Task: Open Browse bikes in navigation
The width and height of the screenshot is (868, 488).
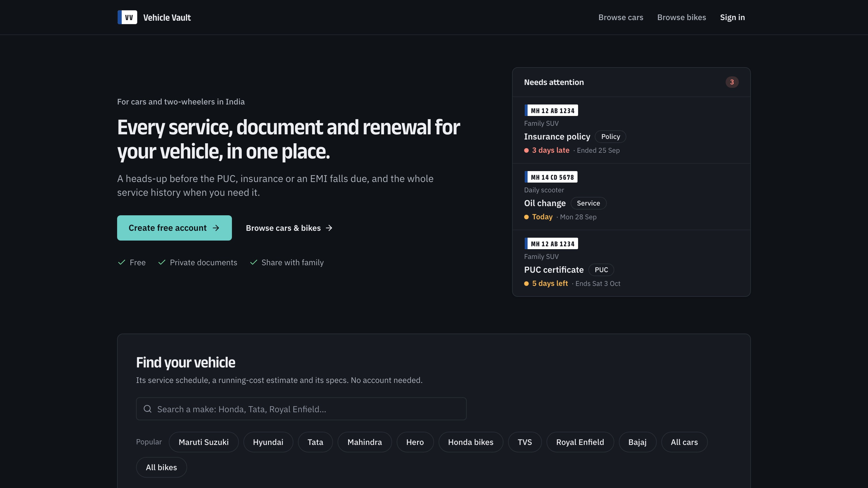Action: coord(681,17)
